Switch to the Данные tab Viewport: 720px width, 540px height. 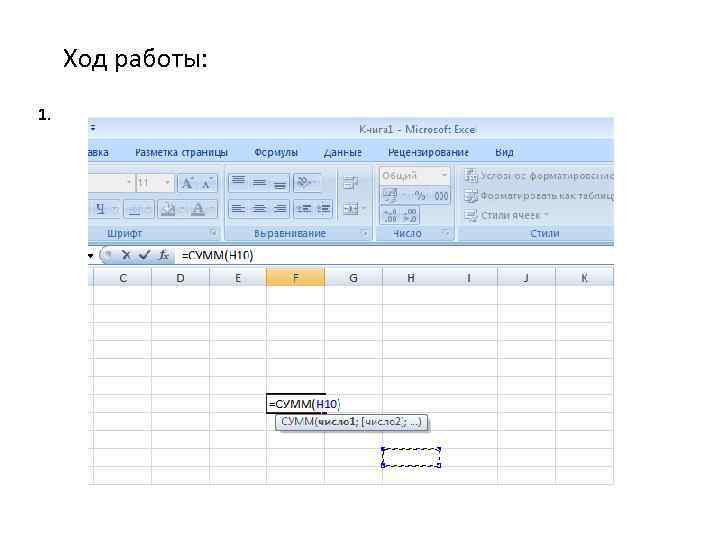[x=343, y=152]
